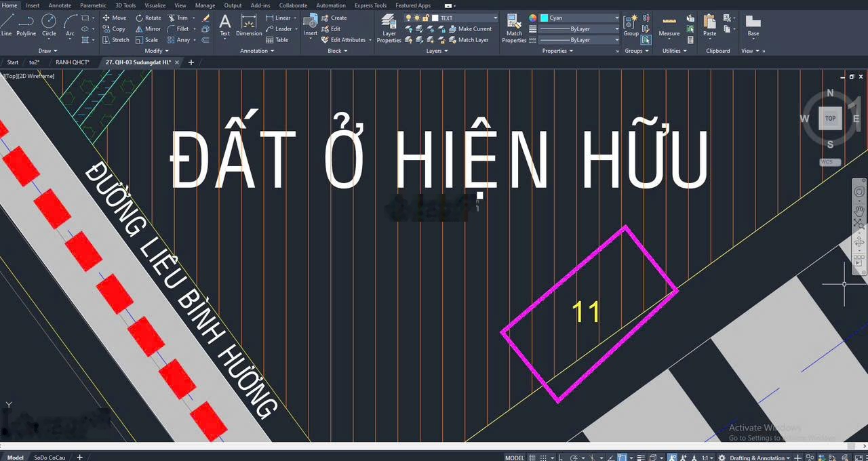
Task: Toggle grid display in status bar
Action: coord(533,458)
